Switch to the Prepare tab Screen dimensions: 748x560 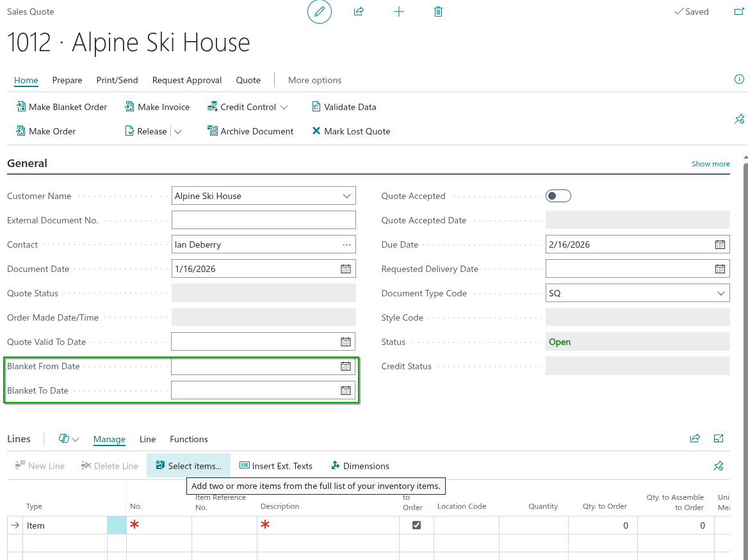coord(67,80)
